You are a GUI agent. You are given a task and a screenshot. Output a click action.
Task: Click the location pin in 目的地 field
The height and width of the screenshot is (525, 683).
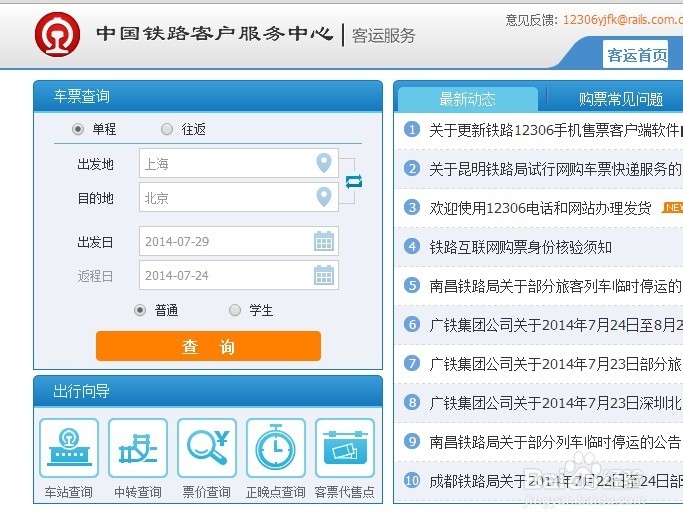point(324,197)
